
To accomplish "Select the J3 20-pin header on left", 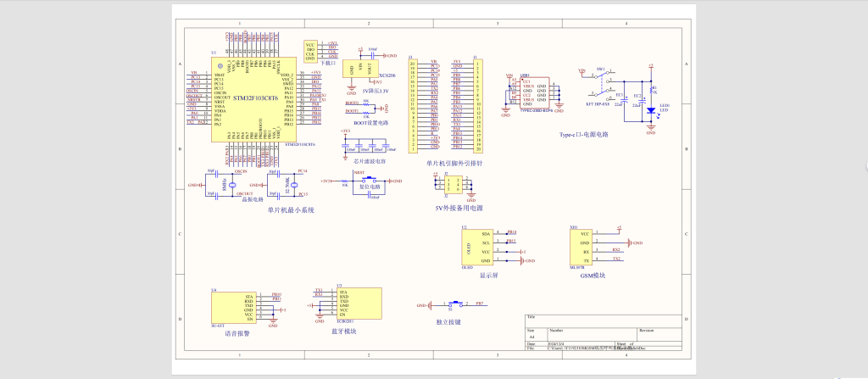I will click(x=414, y=105).
